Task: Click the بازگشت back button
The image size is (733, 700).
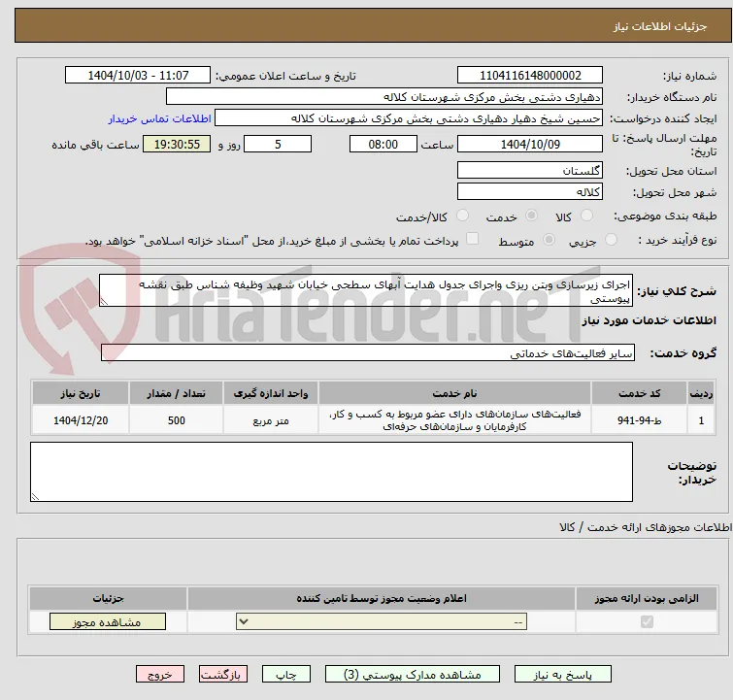Action: click(x=223, y=675)
